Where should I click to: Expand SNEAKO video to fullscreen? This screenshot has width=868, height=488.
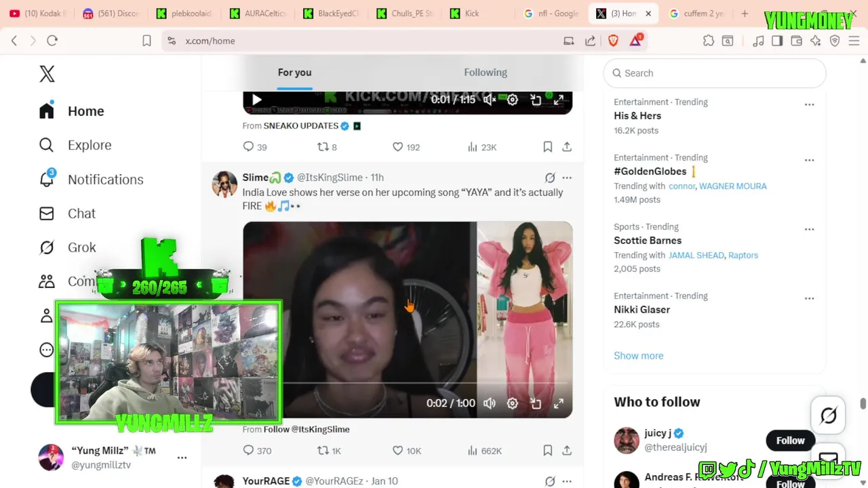[559, 100]
